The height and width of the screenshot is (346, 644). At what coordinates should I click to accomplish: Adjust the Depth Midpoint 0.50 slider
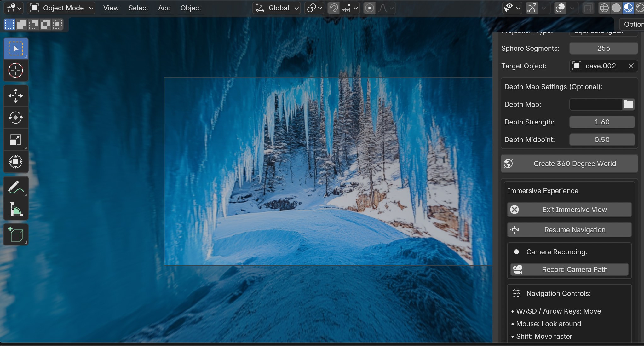(602, 140)
